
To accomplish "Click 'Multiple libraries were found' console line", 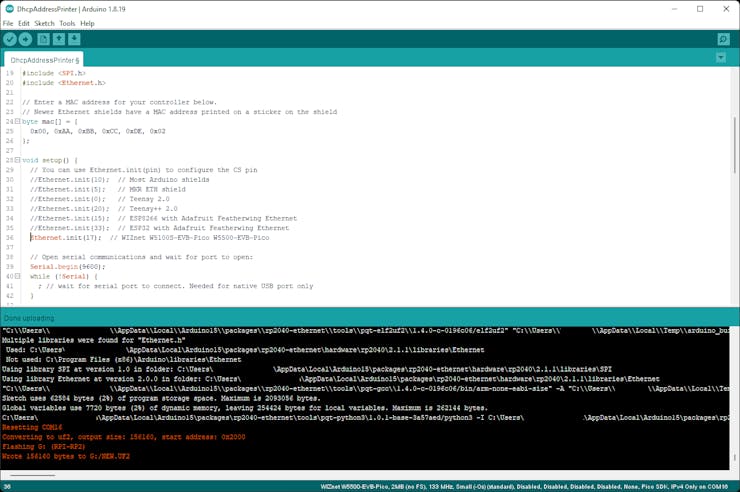I will point(93,340).
